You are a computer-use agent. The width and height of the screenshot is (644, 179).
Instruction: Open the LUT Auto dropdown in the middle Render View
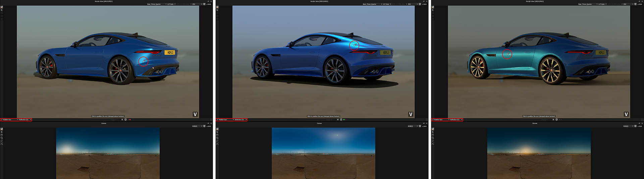click(x=387, y=4)
